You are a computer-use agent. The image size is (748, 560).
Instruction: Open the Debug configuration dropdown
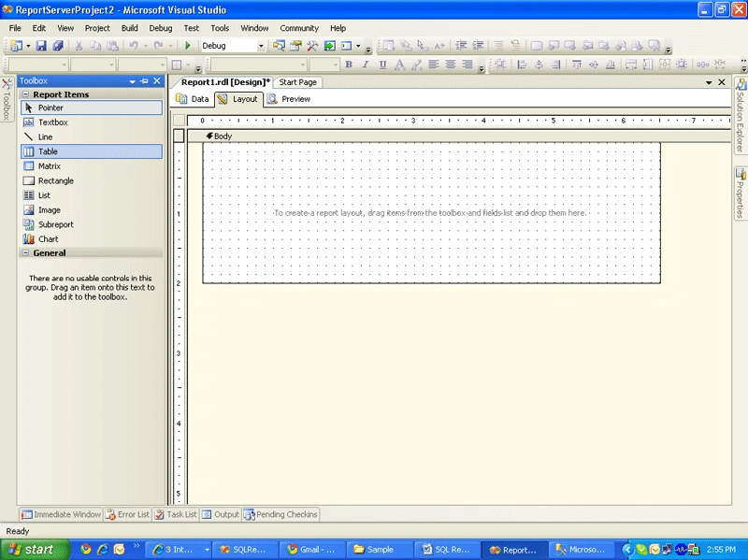point(261,46)
